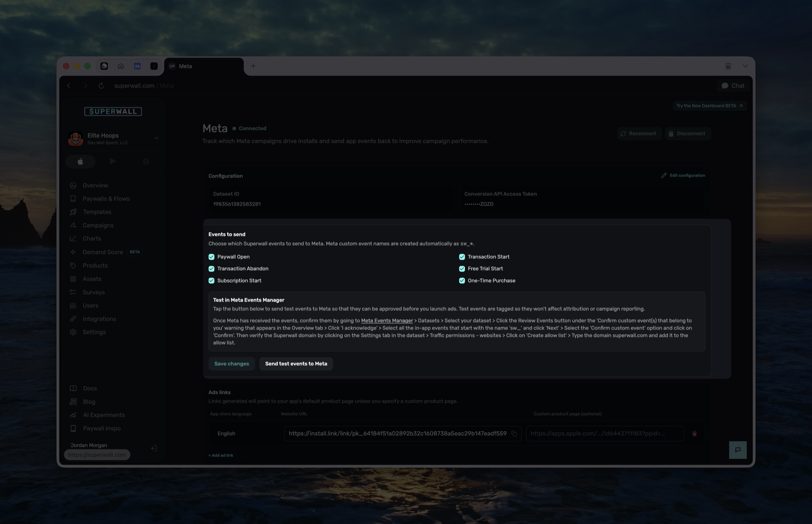Image resolution: width=812 pixels, height=524 pixels.
Task: Click the Conversion API Access Token value
Action: pos(479,204)
